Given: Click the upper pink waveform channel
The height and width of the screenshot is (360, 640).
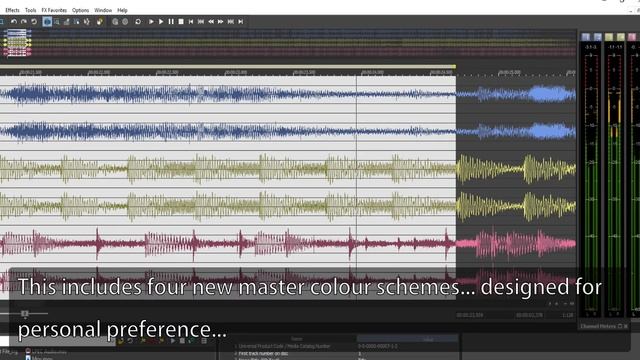Looking at the screenshot, I should 288,243.
